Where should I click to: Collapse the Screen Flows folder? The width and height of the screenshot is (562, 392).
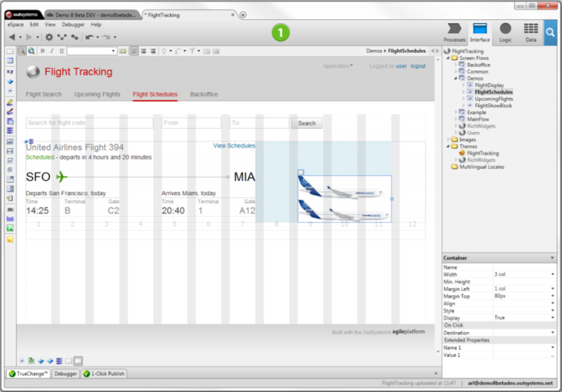pos(448,58)
